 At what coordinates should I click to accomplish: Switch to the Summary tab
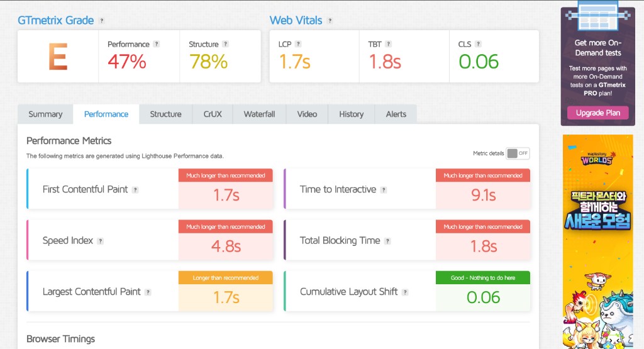pos(45,114)
